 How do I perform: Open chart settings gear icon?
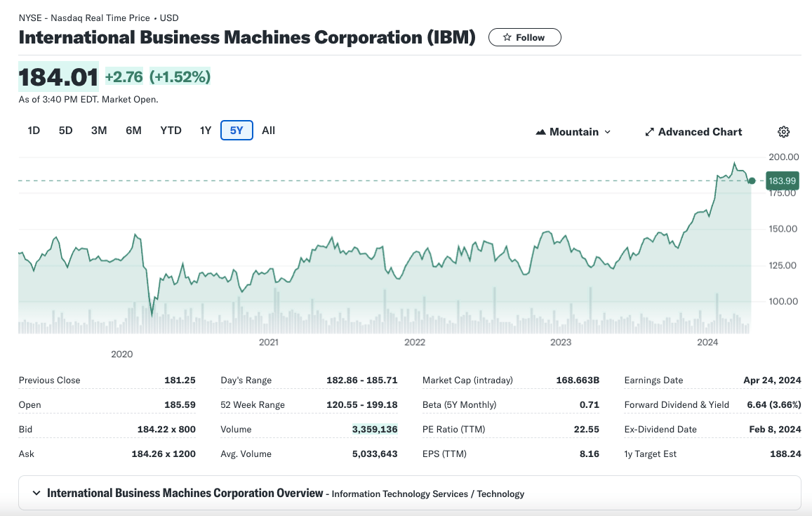[x=783, y=131]
